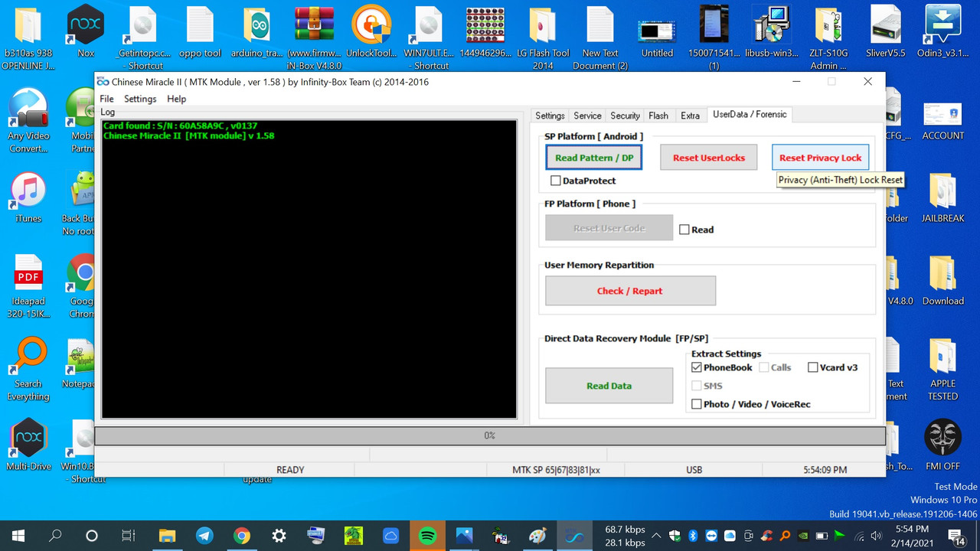Select the UserData / Forensic tab
The image size is (980, 551).
pos(750,115)
